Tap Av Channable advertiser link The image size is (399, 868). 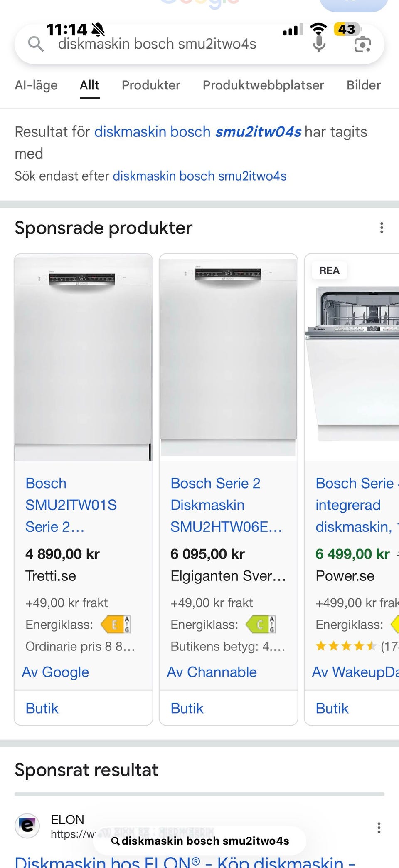pos(212,672)
